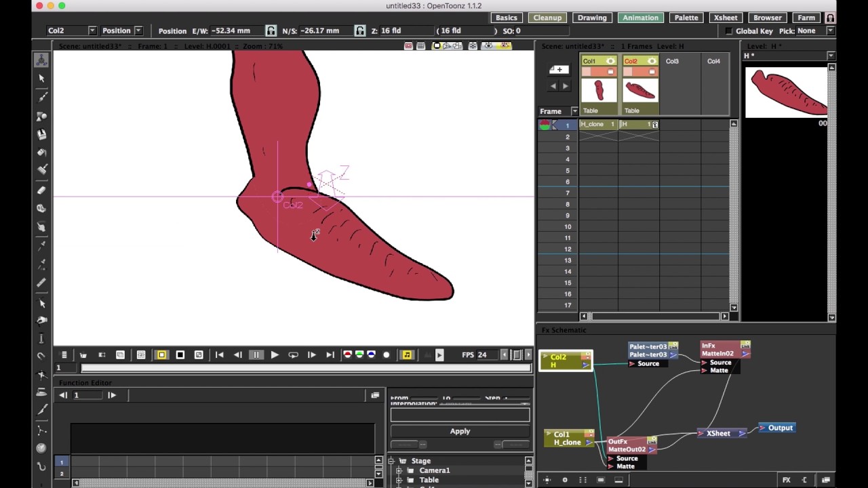Click the viewer frame slider bar
The height and width of the screenshot is (488, 868).
pyautogui.click(x=305, y=367)
